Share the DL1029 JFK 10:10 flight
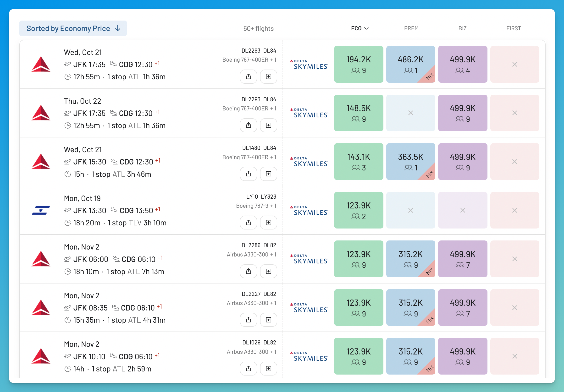564x392 pixels. coord(248,368)
